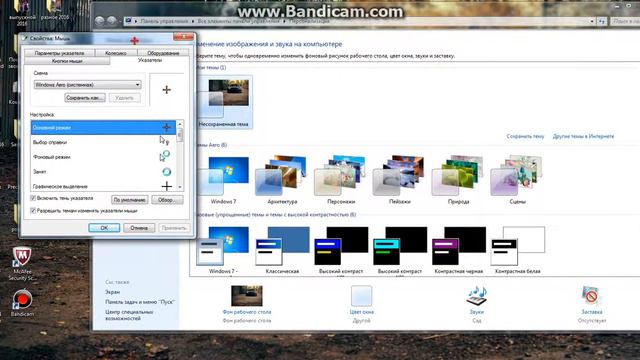This screenshot has height=360, width=640.
Task: Switch to the 'Оборудование' tab
Action: pos(163,53)
